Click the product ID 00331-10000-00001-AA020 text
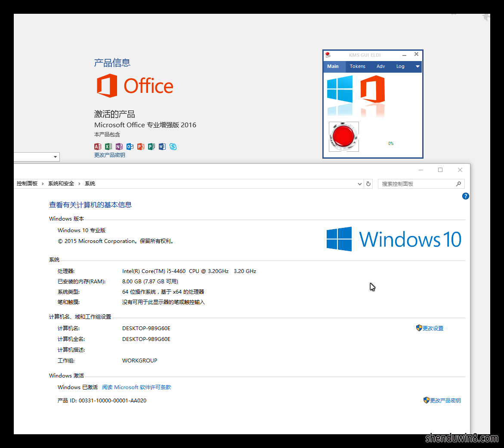Image resolution: width=504 pixels, height=448 pixels. pos(112,400)
